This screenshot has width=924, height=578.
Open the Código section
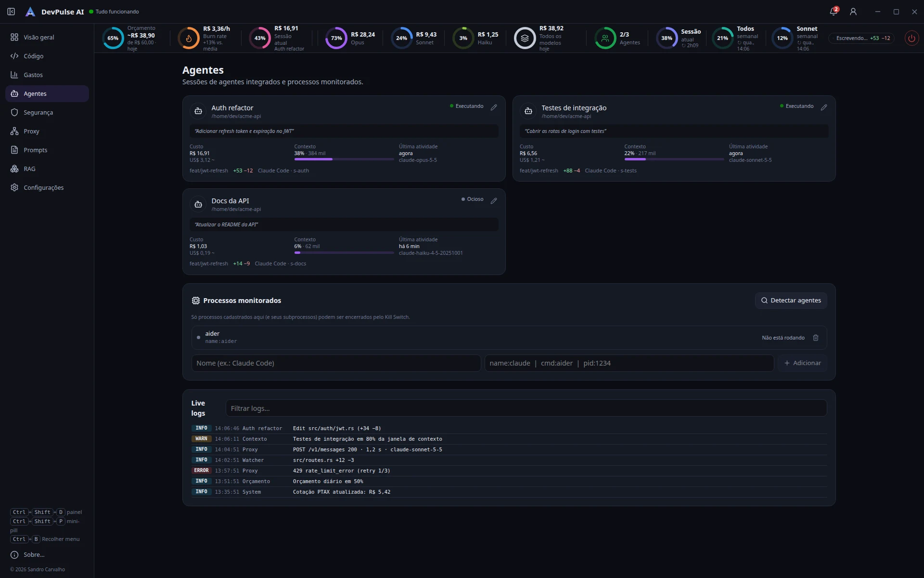coord(47,56)
